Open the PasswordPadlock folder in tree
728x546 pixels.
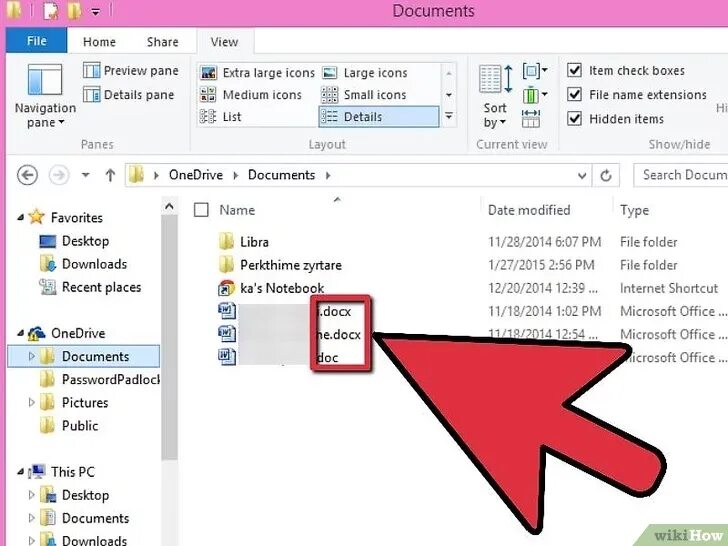110,379
